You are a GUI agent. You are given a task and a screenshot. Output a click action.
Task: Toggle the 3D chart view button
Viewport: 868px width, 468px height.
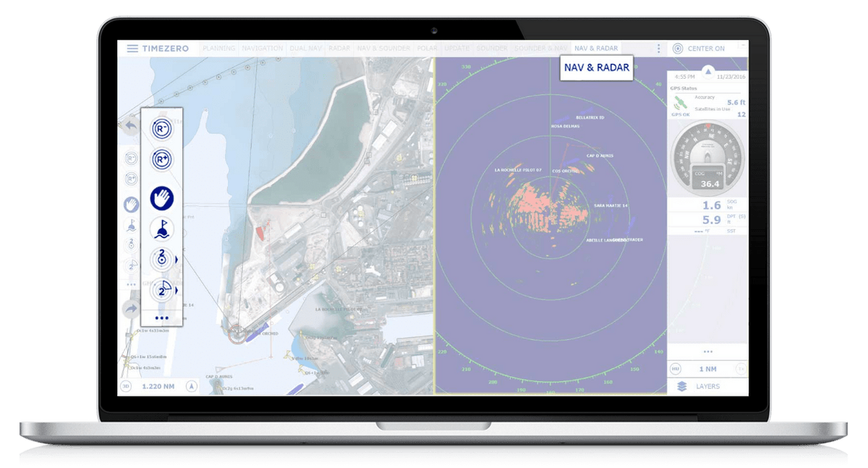pos(126,386)
